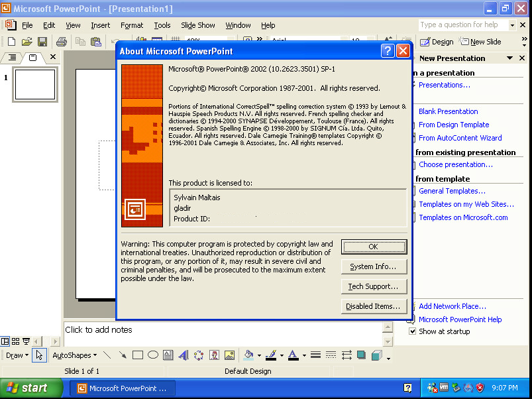Click OK in the About dialog
This screenshot has height=399, width=532.
[x=374, y=247]
